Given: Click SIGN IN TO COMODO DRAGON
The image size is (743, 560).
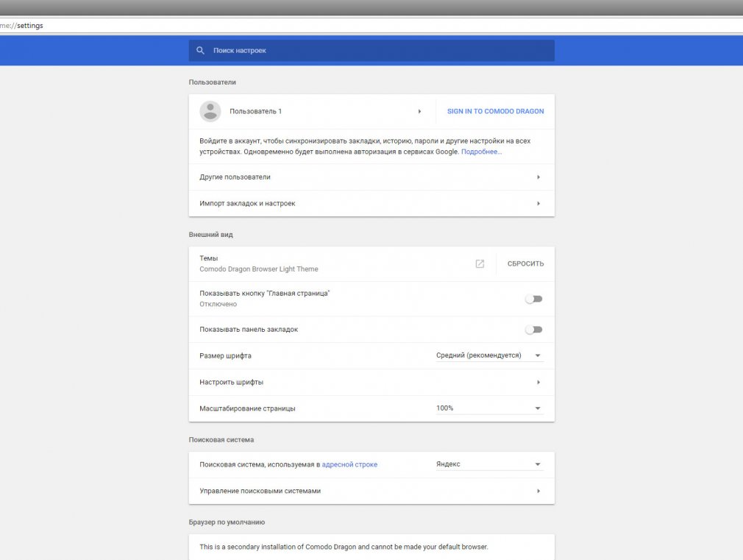Looking at the screenshot, I should 495,111.
